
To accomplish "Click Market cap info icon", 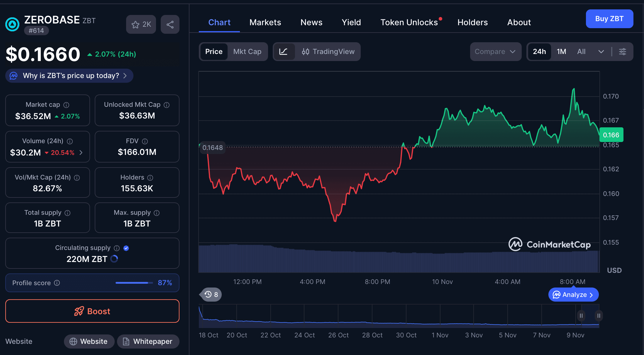I will [x=67, y=105].
